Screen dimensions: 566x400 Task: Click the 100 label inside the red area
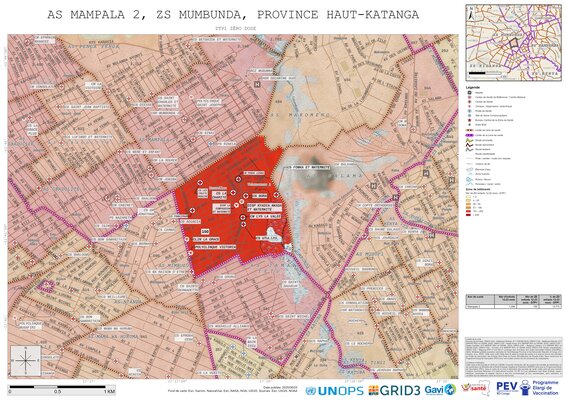205,231
